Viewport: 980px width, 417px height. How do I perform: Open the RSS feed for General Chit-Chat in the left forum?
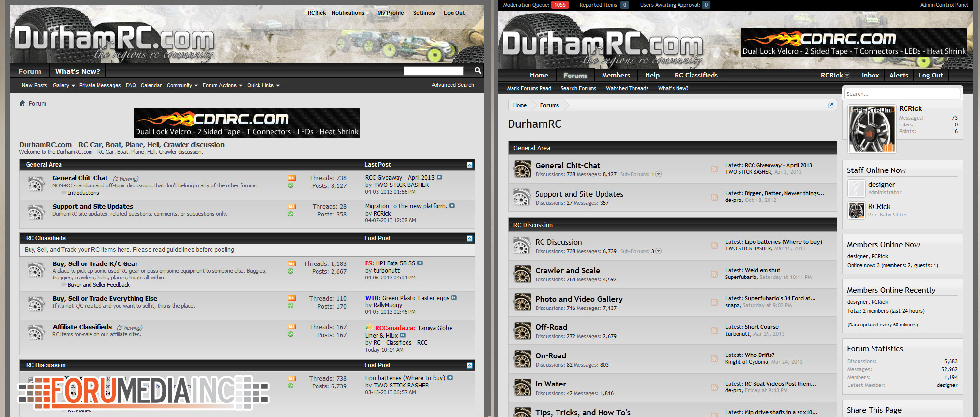tap(292, 178)
